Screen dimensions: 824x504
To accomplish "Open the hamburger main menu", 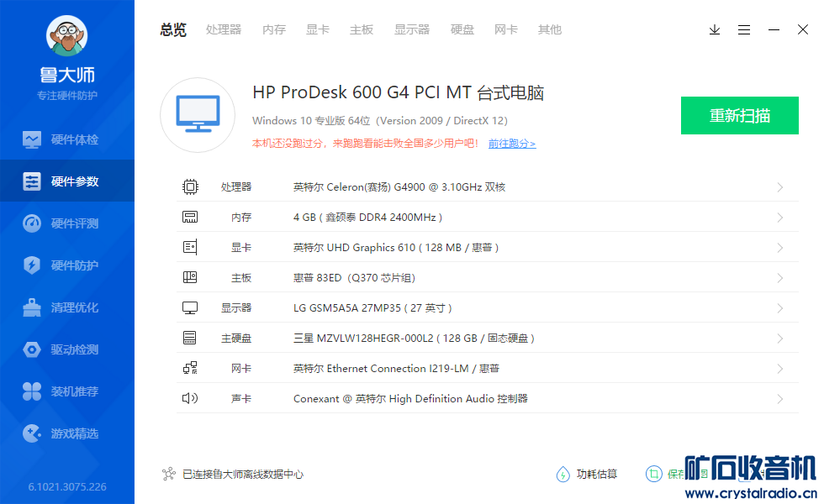I will click(743, 30).
